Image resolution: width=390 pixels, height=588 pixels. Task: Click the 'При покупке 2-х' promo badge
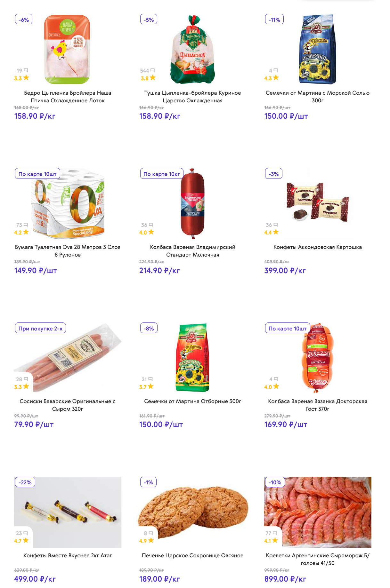40,328
